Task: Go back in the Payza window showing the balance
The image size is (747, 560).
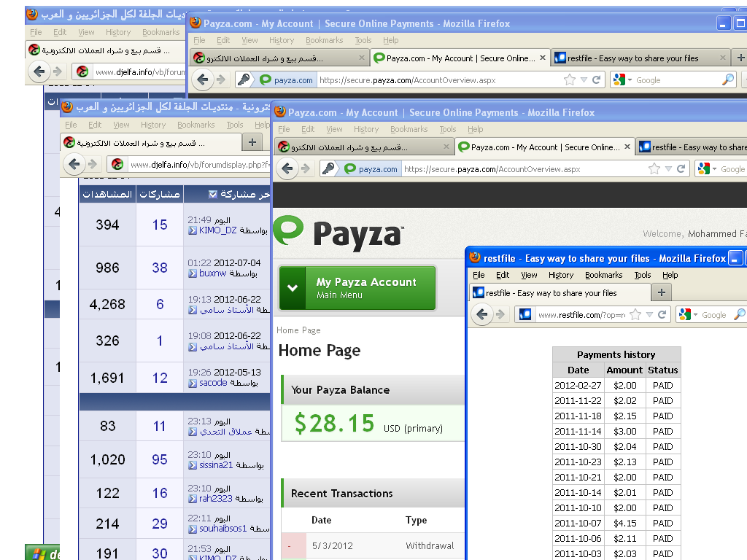Action: click(x=287, y=168)
